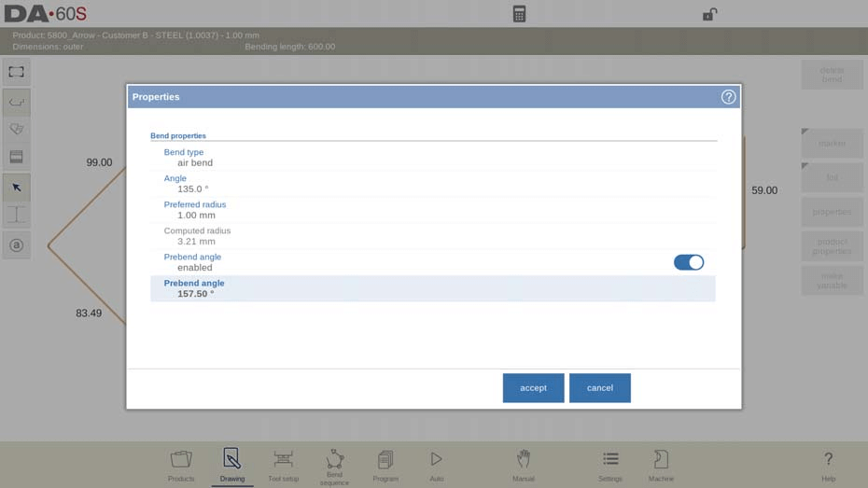Go to Bend sequence page

pyautogui.click(x=334, y=464)
